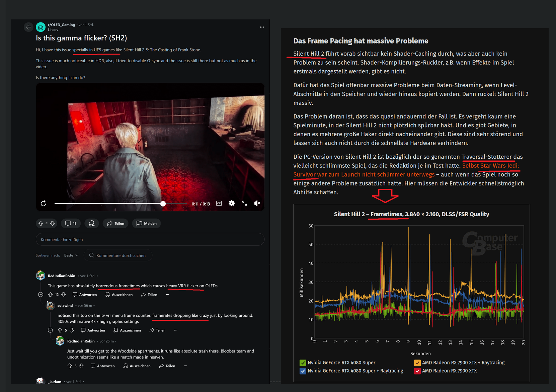Report the post with Melden

(x=147, y=223)
